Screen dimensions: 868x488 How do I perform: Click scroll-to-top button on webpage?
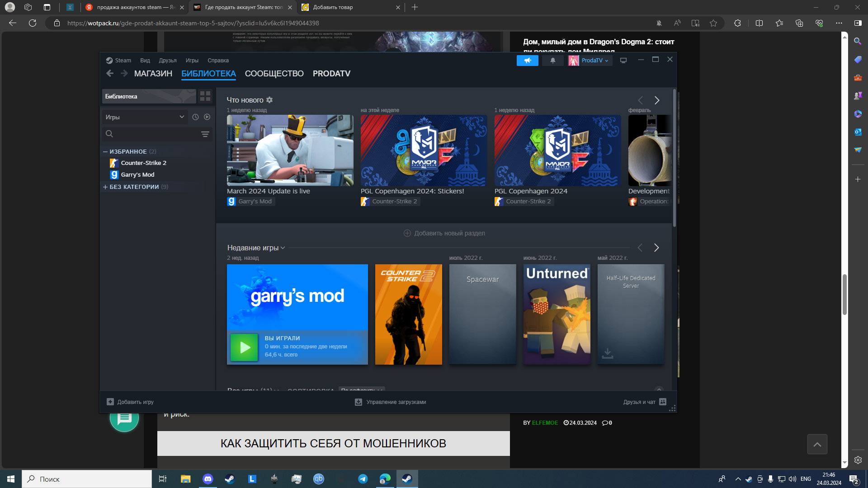coord(817,444)
